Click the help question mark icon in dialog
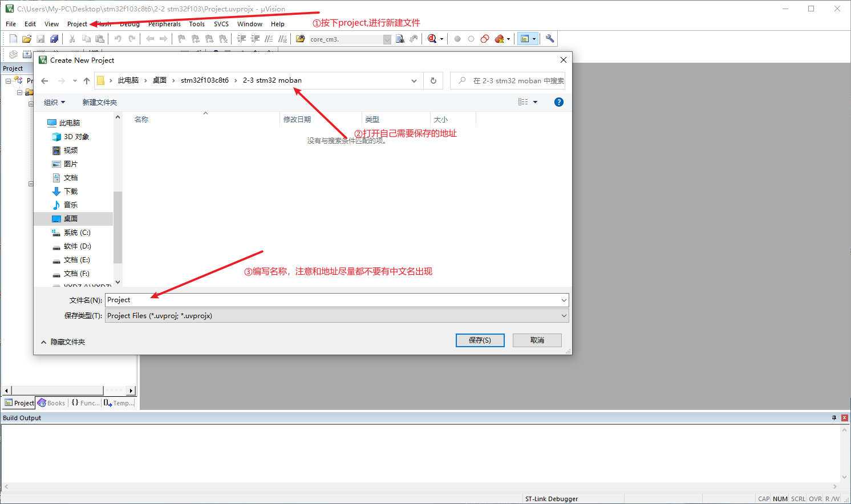 coord(559,102)
